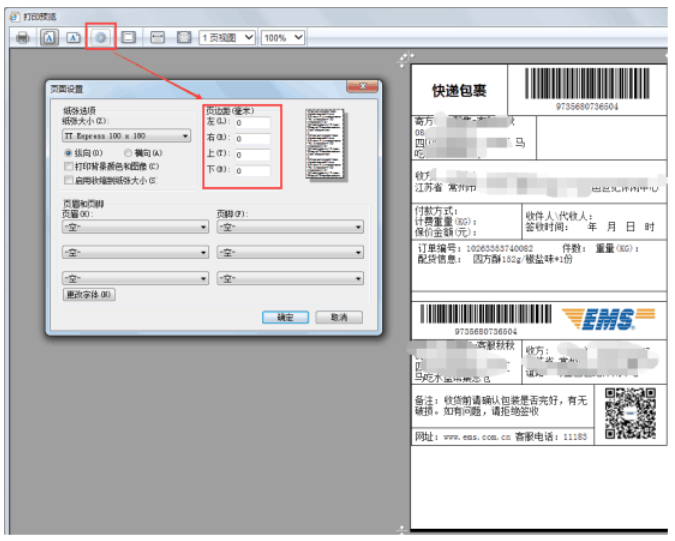This screenshot has width=675, height=541.
Task: Click the view full page icon
Action: pos(183,37)
